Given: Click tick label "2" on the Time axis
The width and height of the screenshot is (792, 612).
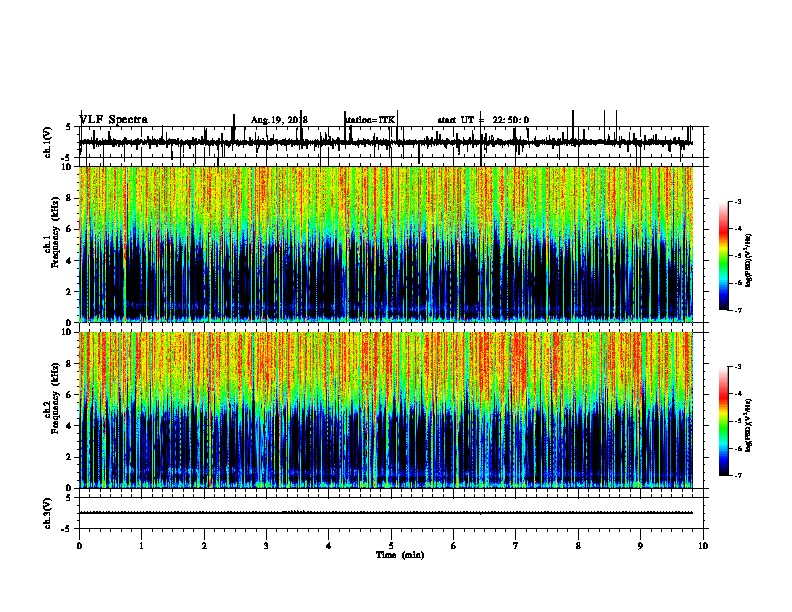Looking at the screenshot, I should click(x=204, y=546).
